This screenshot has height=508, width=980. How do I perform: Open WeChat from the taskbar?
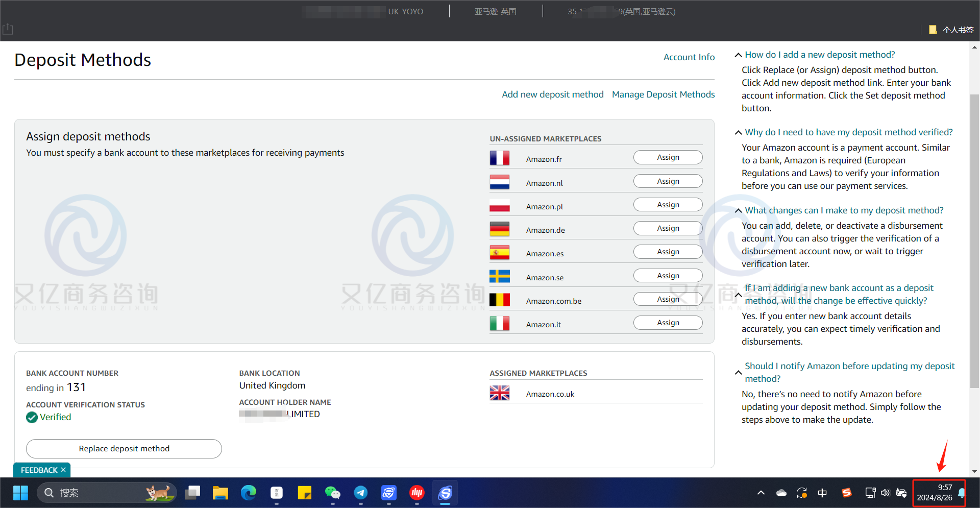[333, 493]
